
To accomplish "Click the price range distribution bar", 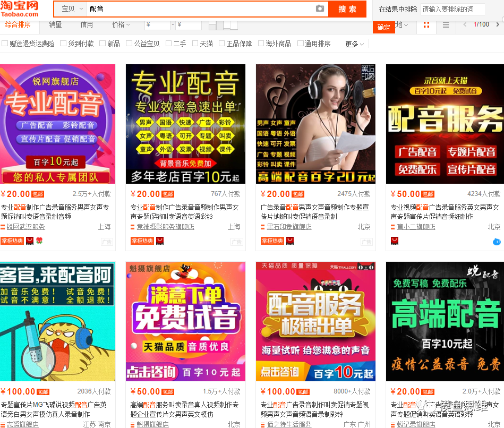I will [224, 25].
